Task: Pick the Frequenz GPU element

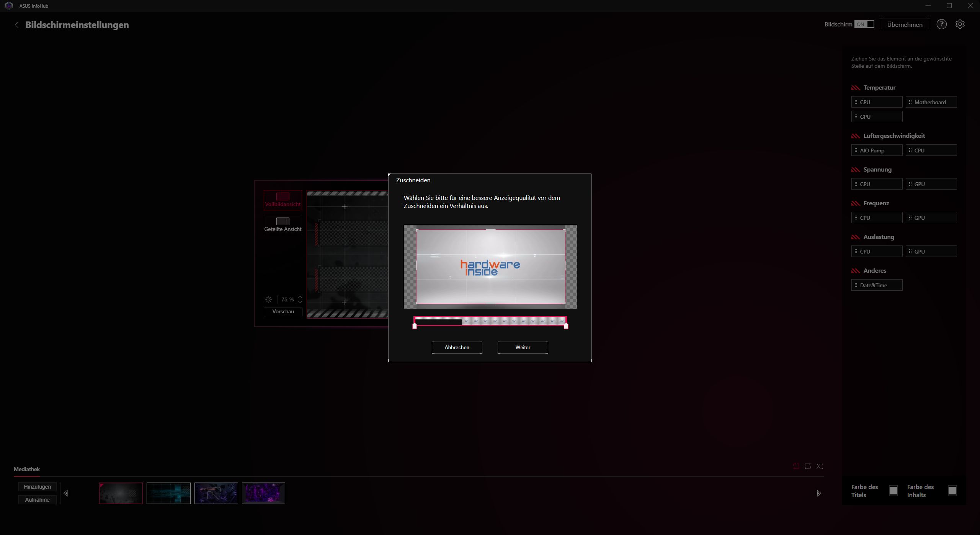Action: coord(931,218)
